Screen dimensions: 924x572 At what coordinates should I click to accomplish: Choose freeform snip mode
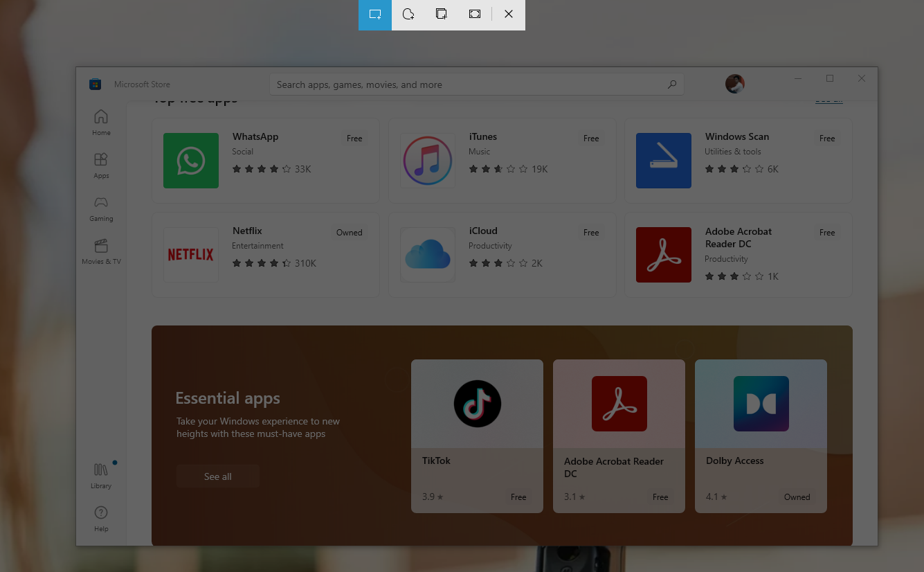click(x=408, y=15)
